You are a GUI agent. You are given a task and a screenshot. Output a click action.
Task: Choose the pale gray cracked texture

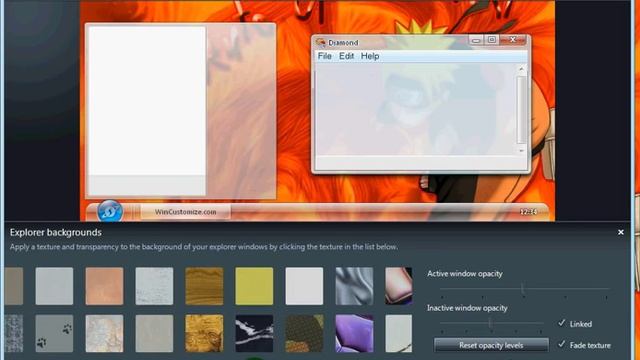click(x=398, y=333)
